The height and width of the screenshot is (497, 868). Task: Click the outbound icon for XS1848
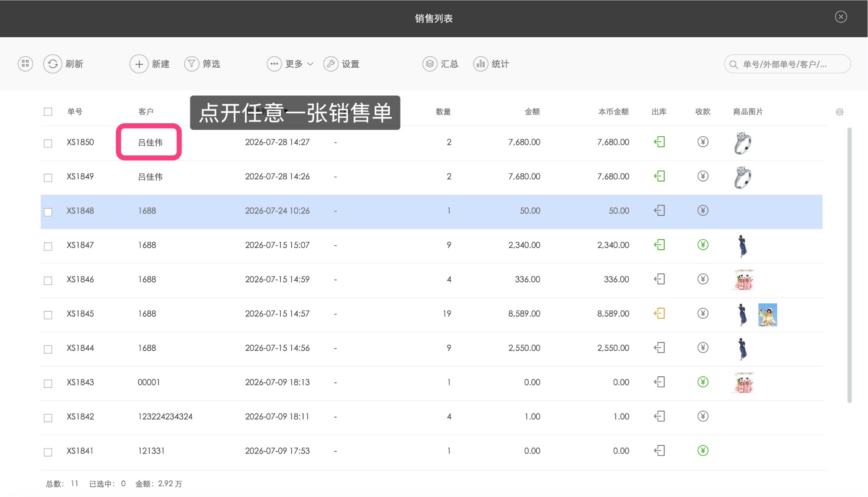pyautogui.click(x=659, y=211)
